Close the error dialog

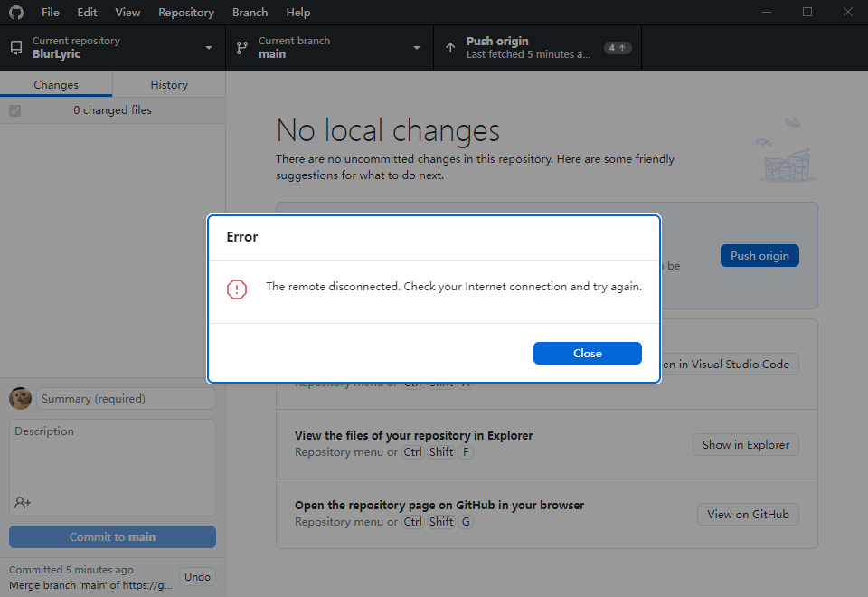click(x=587, y=353)
